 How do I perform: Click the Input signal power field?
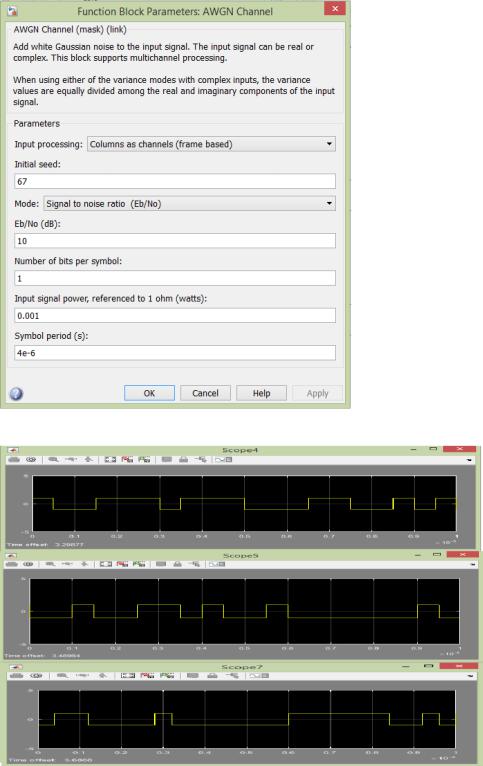click(x=175, y=316)
